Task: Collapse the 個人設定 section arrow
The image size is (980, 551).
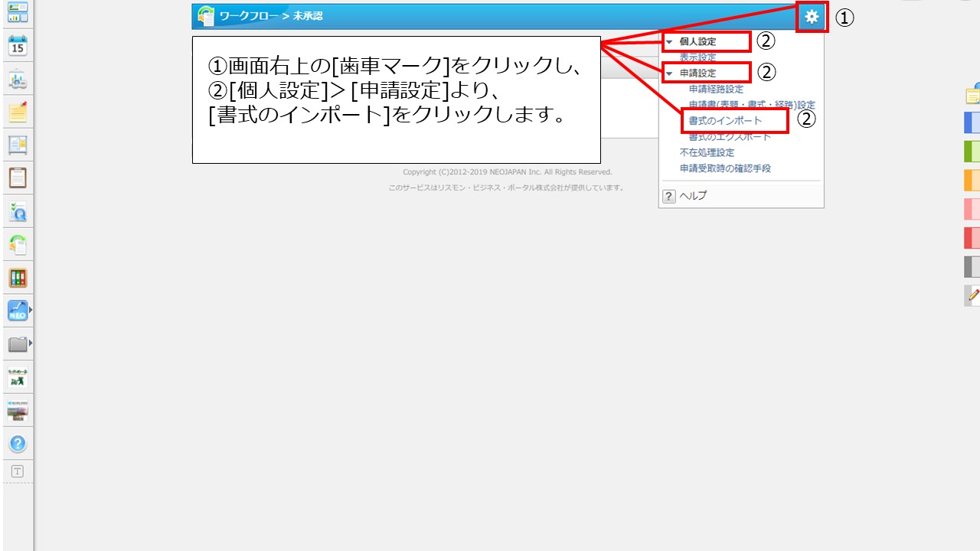Action: [669, 42]
